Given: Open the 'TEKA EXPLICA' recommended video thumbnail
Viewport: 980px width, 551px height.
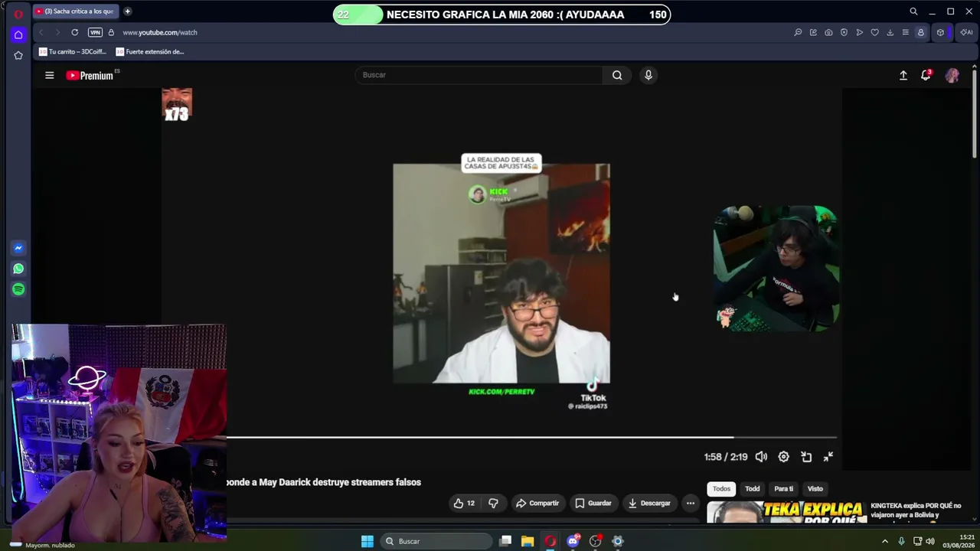Looking at the screenshot, I should point(786,512).
